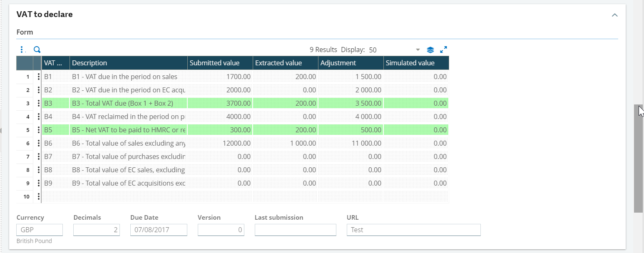Click the Adjustment column header

(x=350, y=63)
